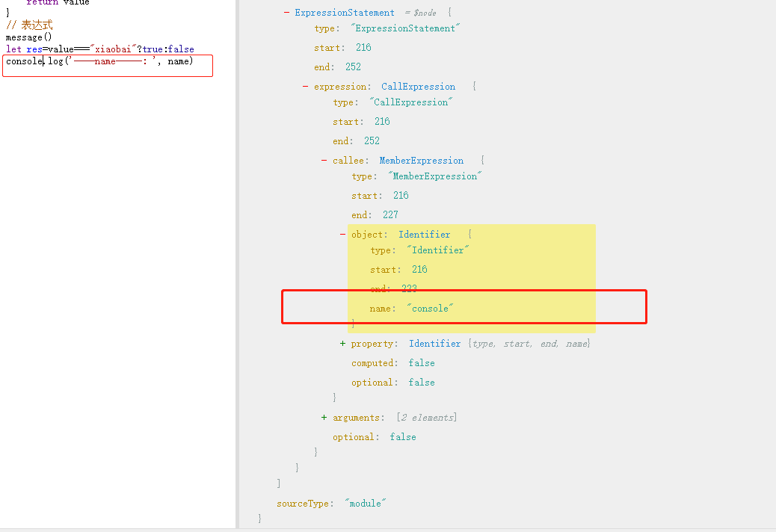Click the ExpressionStatement node name
This screenshot has width=776, height=532.
tap(344, 13)
